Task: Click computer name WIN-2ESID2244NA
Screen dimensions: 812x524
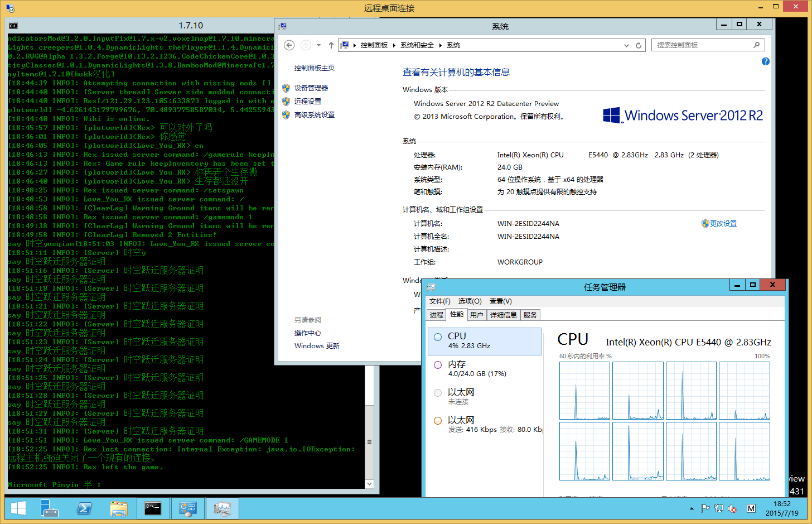Action: coord(528,223)
